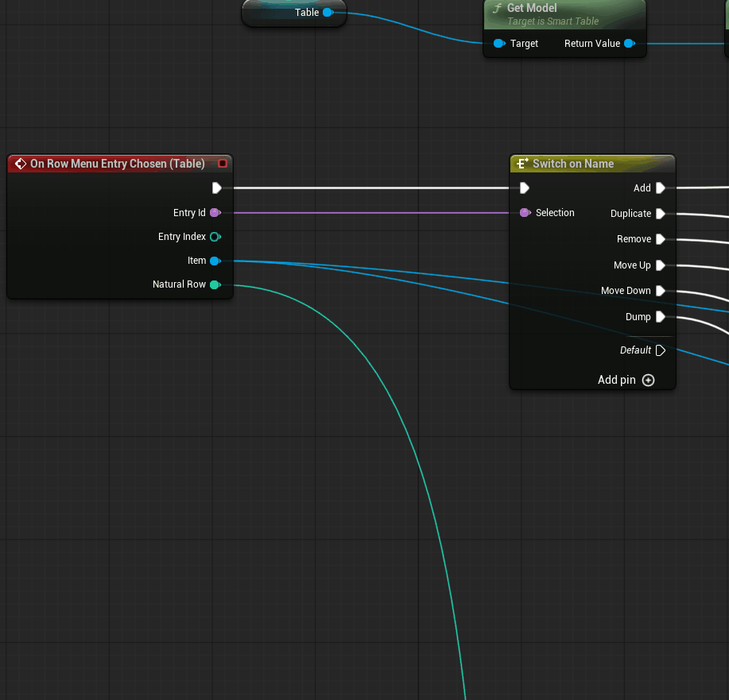729x700 pixels.
Task: Click the Target input pin on Get Model
Action: click(x=499, y=43)
